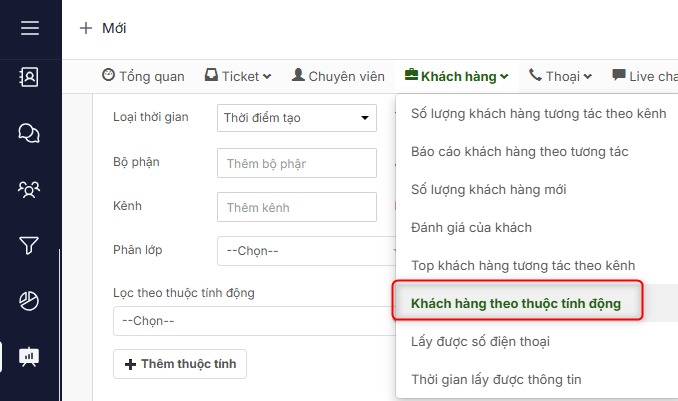The height and width of the screenshot is (401, 678).
Task: Expand the Ticket dropdown menu
Action: click(238, 76)
